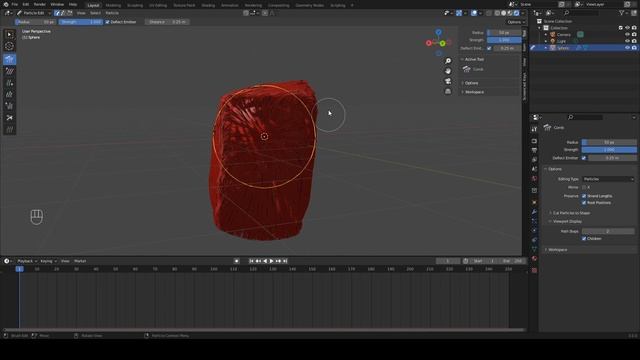Viewport: 640px width, 360px height.
Task: Toggle Mirror X checkbox
Action: 584,187
